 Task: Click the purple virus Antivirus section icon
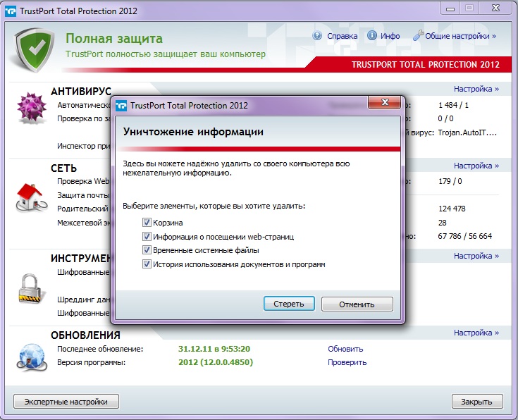32,109
